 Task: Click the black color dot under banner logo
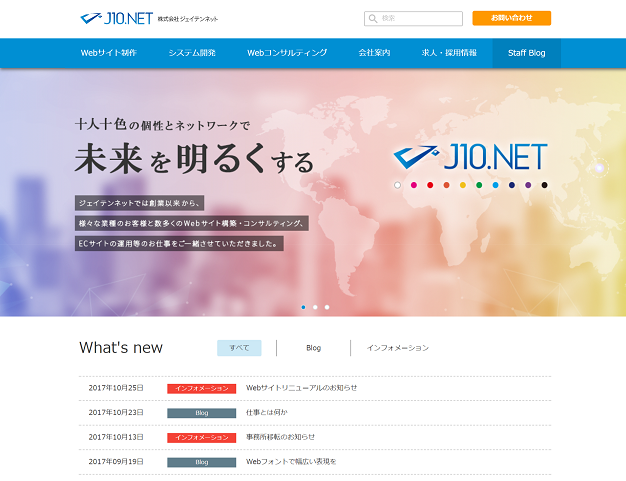(x=545, y=185)
